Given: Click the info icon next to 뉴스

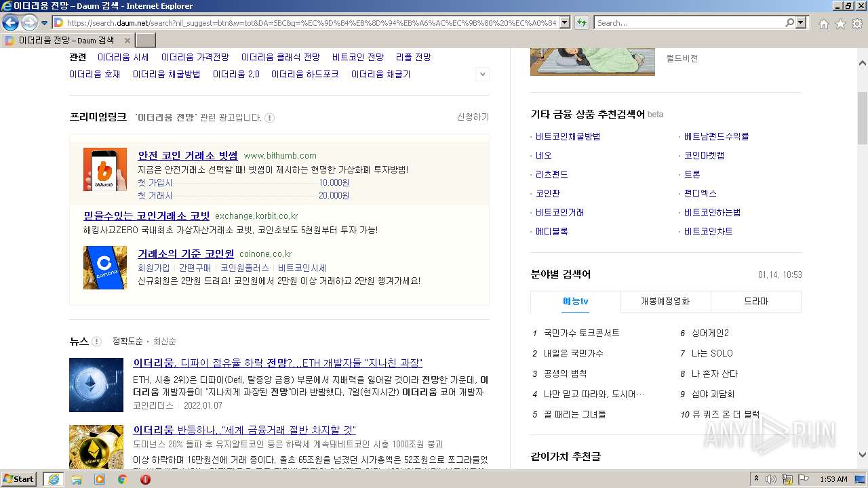Looking at the screenshot, I should coord(96,342).
